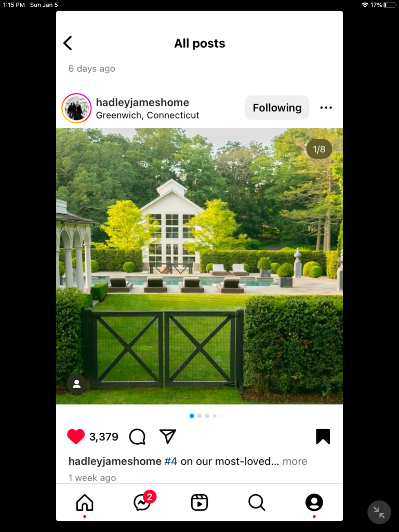Toggle the Following button

coord(277,108)
